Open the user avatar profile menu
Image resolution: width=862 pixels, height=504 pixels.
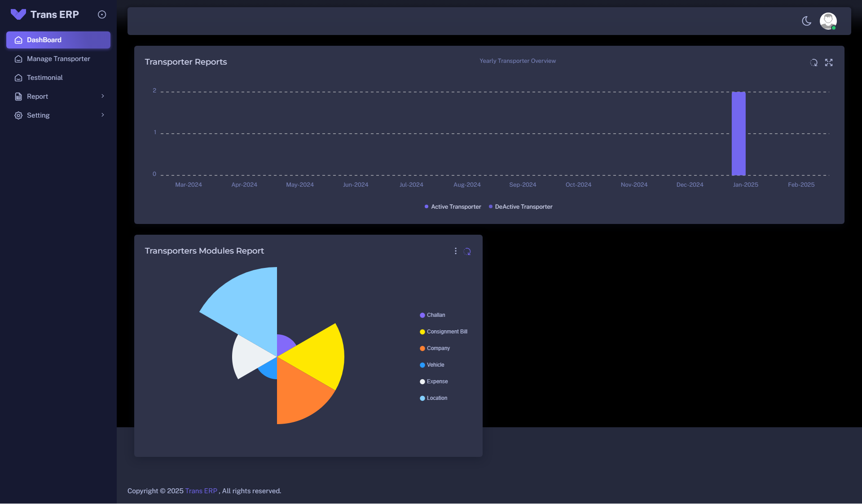coord(828,21)
